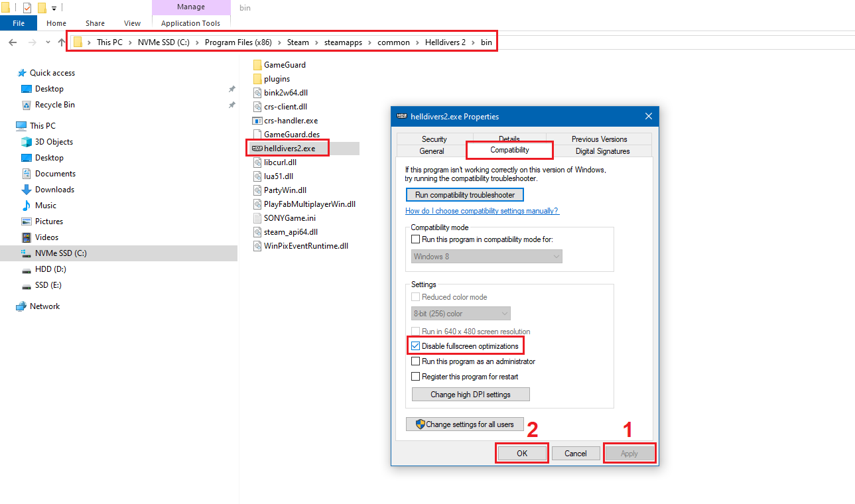Toggle Disable fullscreen optimizations checkbox
This screenshot has height=504, width=855.
(x=416, y=346)
